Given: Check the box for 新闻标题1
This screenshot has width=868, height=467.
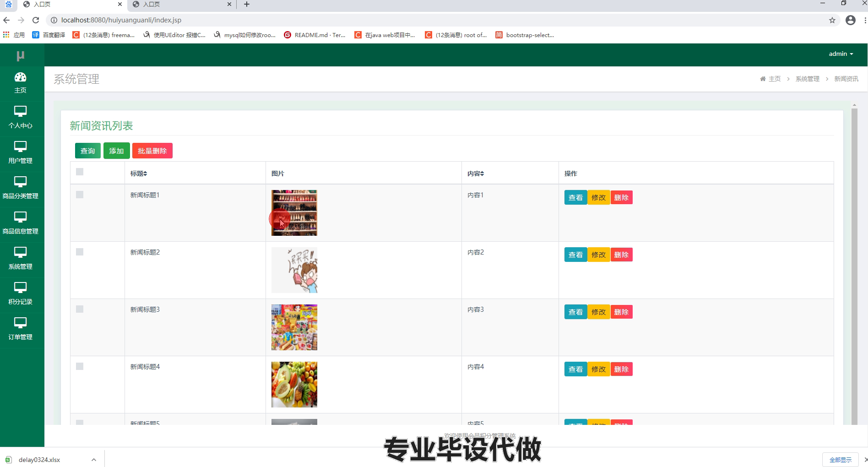Looking at the screenshot, I should tap(80, 195).
